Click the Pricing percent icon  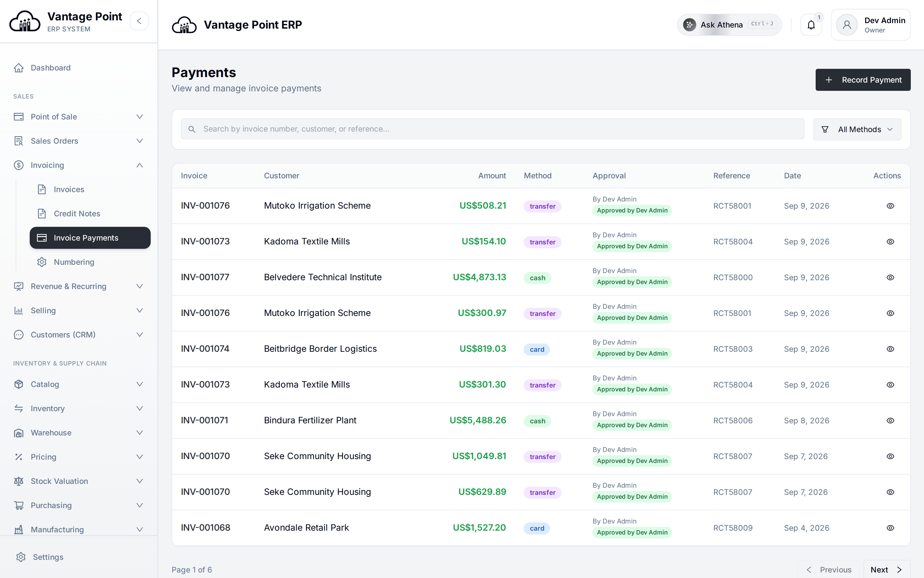tap(19, 457)
